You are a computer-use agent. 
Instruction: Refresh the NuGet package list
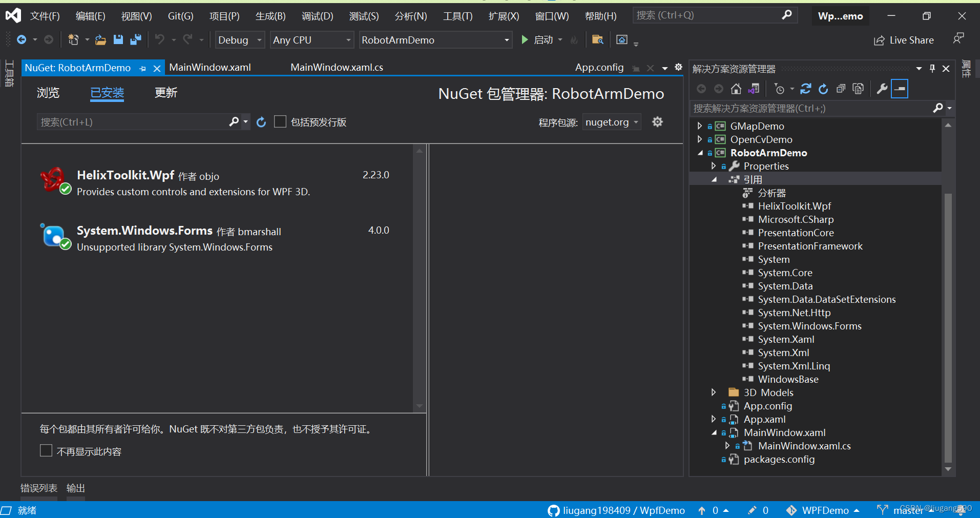pyautogui.click(x=261, y=122)
